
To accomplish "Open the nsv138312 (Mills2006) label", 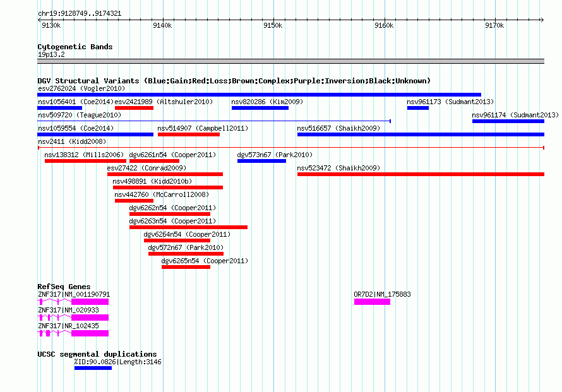I will 84,155.
